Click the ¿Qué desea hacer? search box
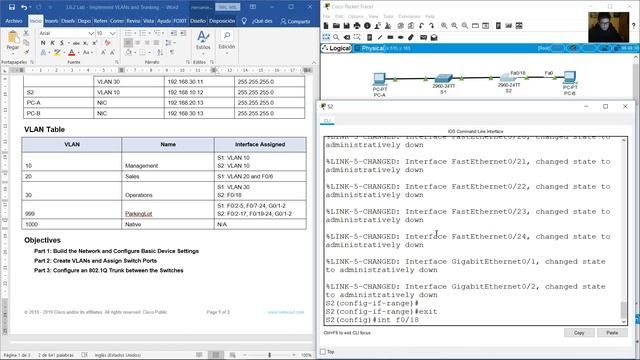The height and width of the screenshot is (360, 640). (x=262, y=21)
